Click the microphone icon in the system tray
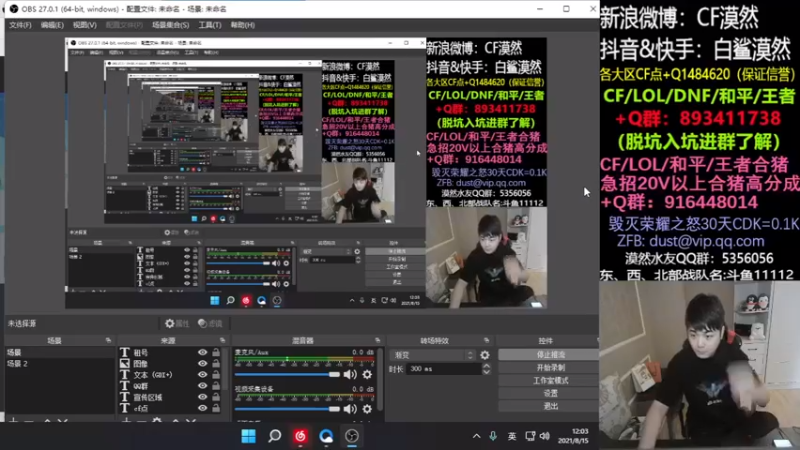The width and height of the screenshot is (800, 450). tap(493, 436)
